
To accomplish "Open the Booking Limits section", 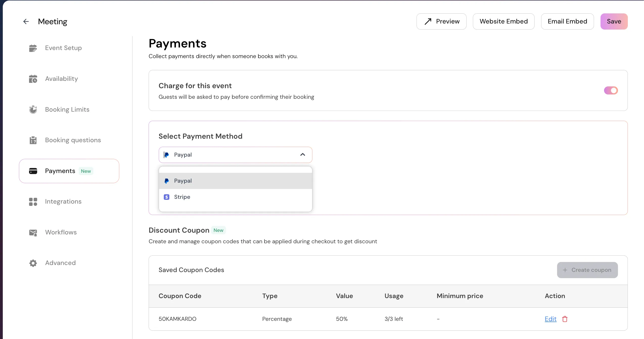I will point(67,110).
